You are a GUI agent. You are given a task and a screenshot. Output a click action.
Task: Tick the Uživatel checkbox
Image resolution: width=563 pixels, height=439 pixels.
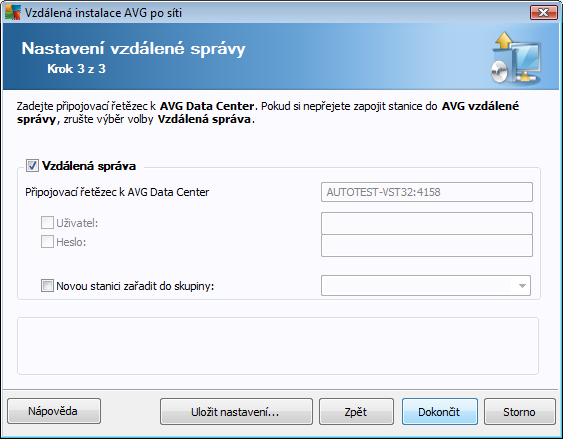coord(47,223)
